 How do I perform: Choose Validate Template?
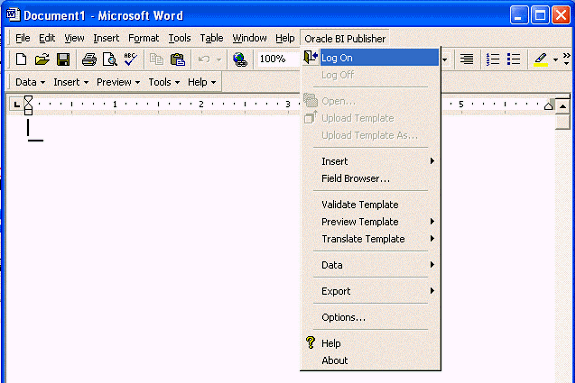tap(370, 205)
